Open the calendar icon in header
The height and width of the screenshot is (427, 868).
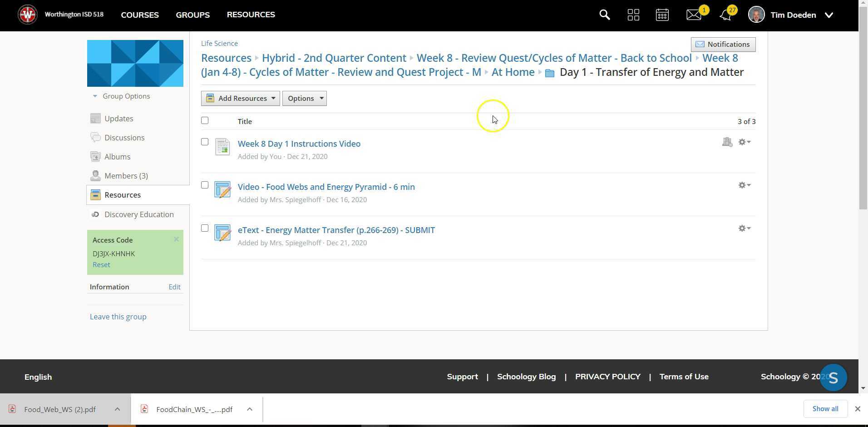[662, 15]
